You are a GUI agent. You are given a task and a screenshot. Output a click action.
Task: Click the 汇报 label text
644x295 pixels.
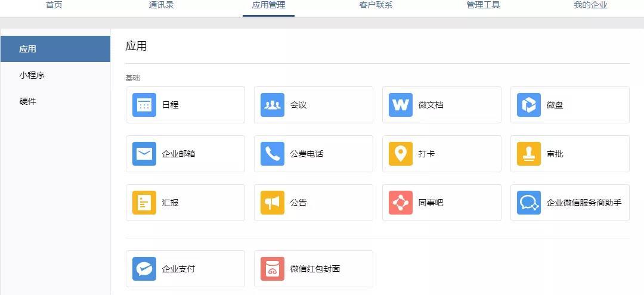pos(170,203)
